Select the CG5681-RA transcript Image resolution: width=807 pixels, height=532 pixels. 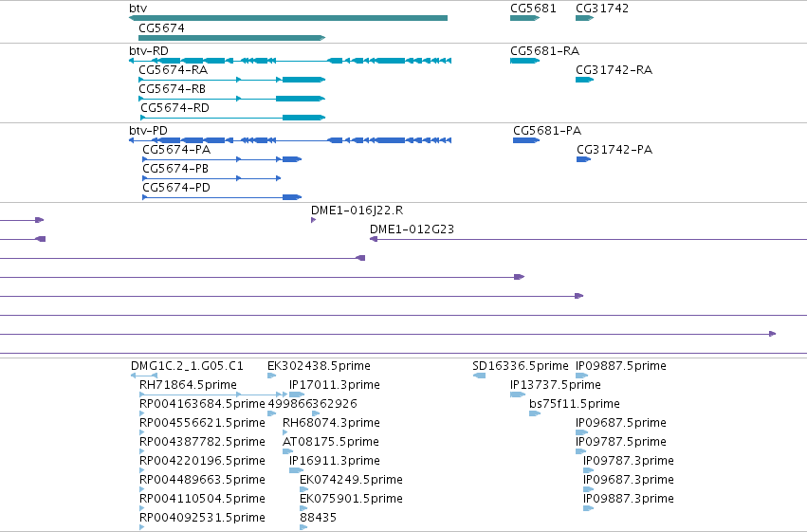[x=525, y=61]
